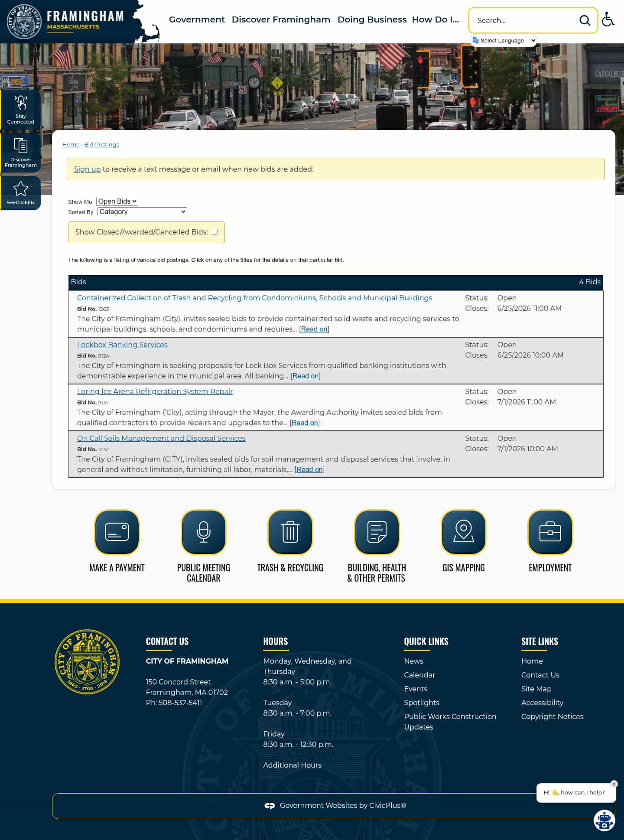Open Spotlights quick link
Viewport: 624px width, 840px height.
tap(422, 703)
